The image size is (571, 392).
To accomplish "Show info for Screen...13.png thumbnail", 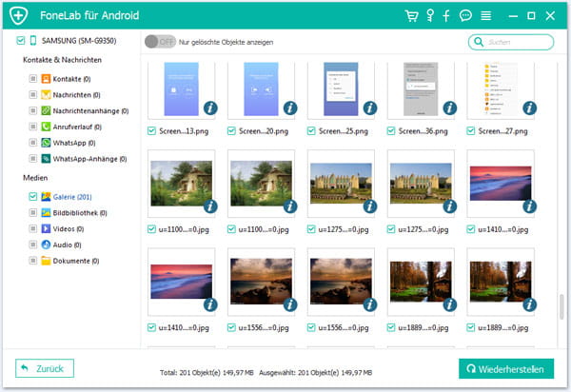I will [207, 108].
